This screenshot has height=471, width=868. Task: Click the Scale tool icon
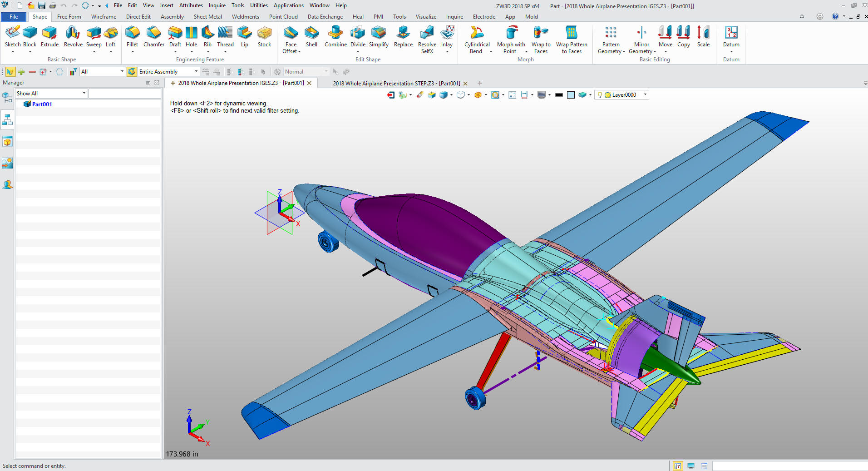coord(703,36)
